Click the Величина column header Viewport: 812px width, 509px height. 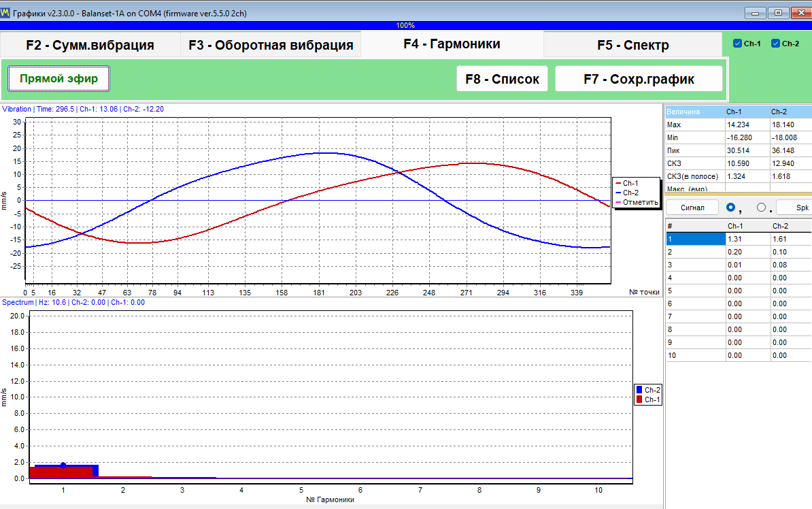pos(696,112)
